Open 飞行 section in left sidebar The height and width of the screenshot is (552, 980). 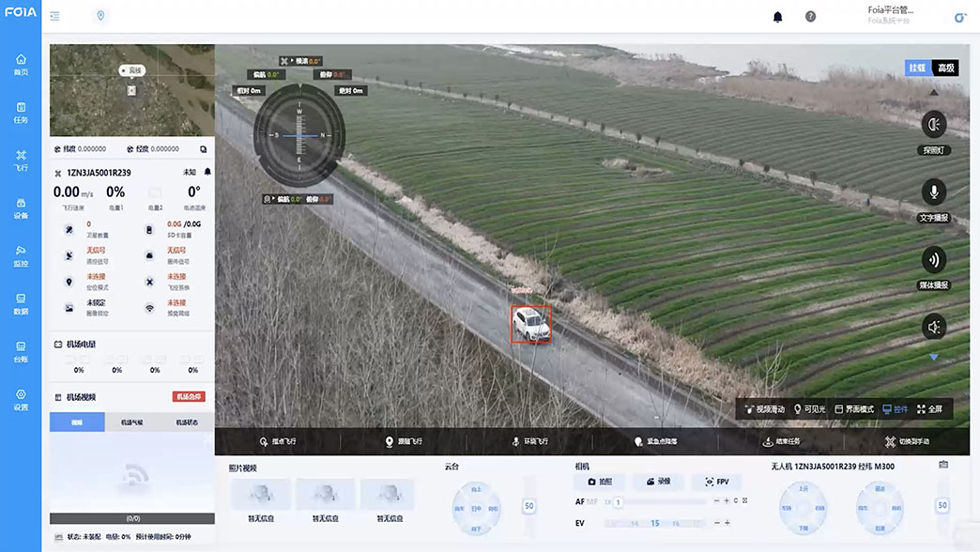tap(21, 161)
